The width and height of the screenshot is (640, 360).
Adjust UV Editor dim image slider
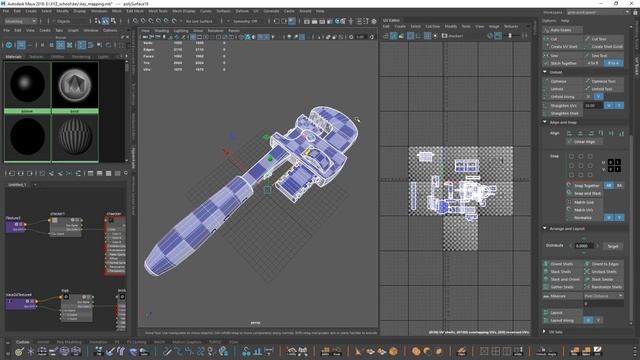[x=509, y=36]
